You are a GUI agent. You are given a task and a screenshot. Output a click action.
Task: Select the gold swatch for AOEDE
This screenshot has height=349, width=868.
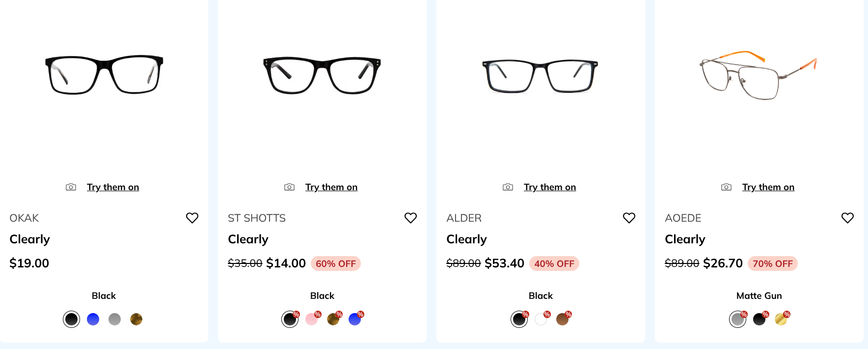tap(781, 319)
